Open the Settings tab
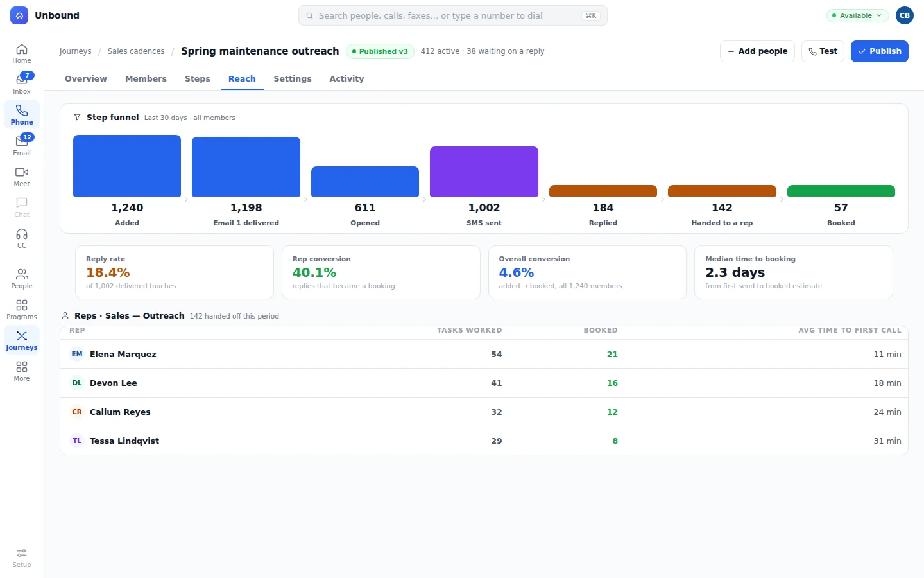This screenshot has height=578, width=924. [293, 79]
